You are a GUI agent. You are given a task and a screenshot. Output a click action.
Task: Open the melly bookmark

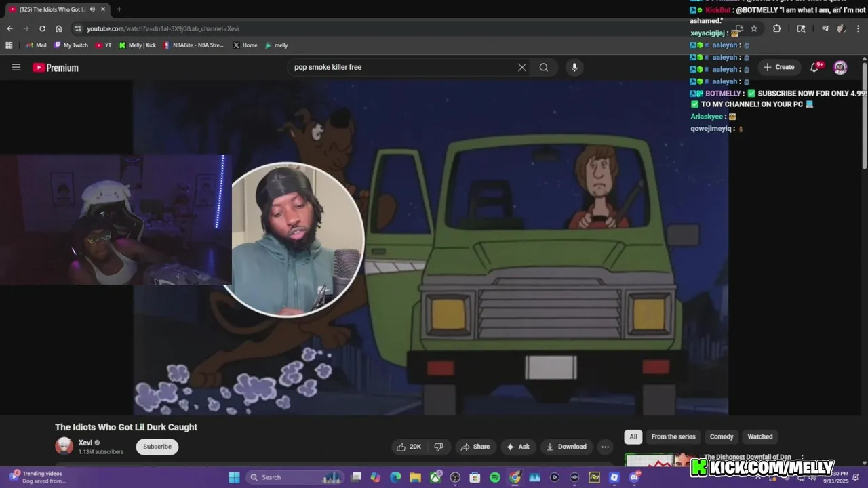pos(277,45)
